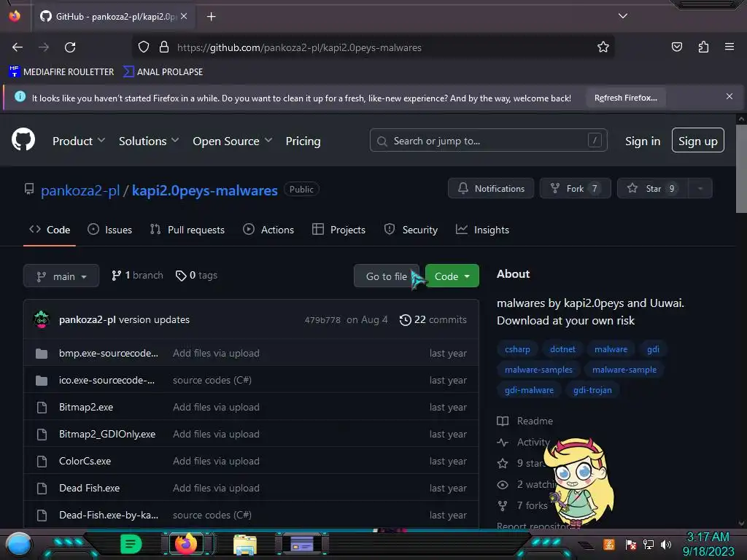The width and height of the screenshot is (747, 560).
Task: Click the Notifications bell button
Action: (x=491, y=189)
